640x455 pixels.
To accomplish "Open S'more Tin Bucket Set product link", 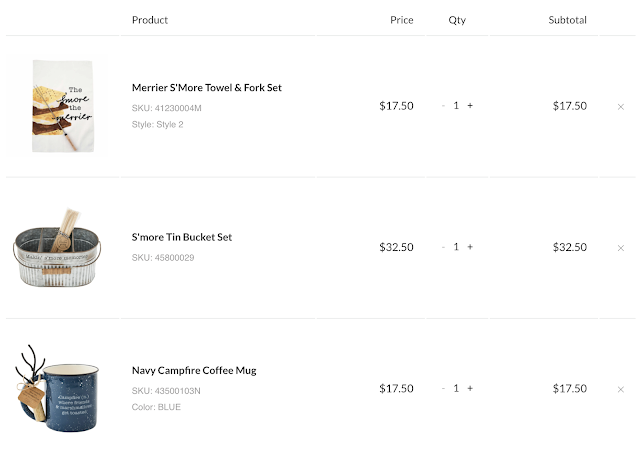I will pyautogui.click(x=182, y=237).
